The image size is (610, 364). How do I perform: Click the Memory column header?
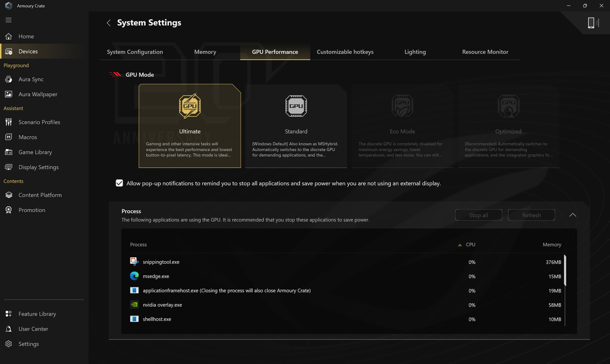(552, 245)
